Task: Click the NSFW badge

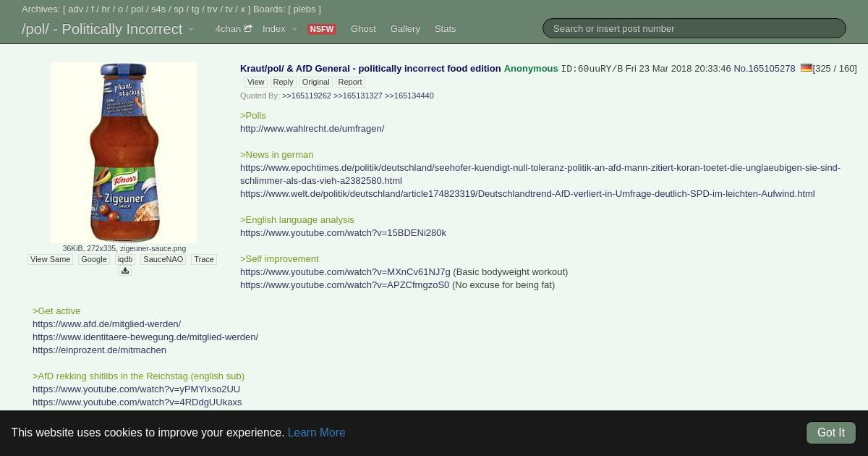Action: point(322,29)
